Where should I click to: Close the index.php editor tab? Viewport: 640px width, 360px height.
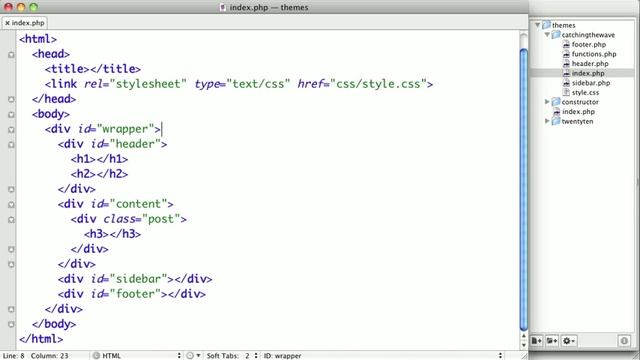pyautogui.click(x=7, y=23)
